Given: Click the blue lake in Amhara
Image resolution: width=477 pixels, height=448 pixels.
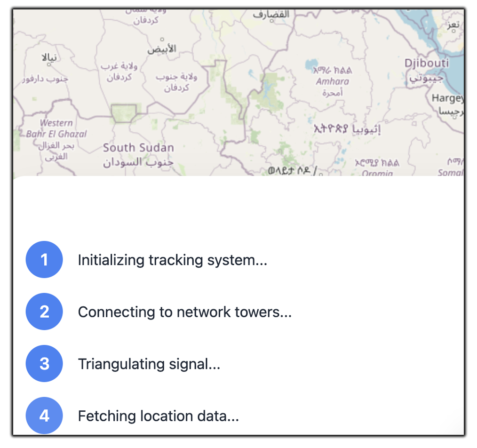Looking at the screenshot, I should tap(311, 64).
